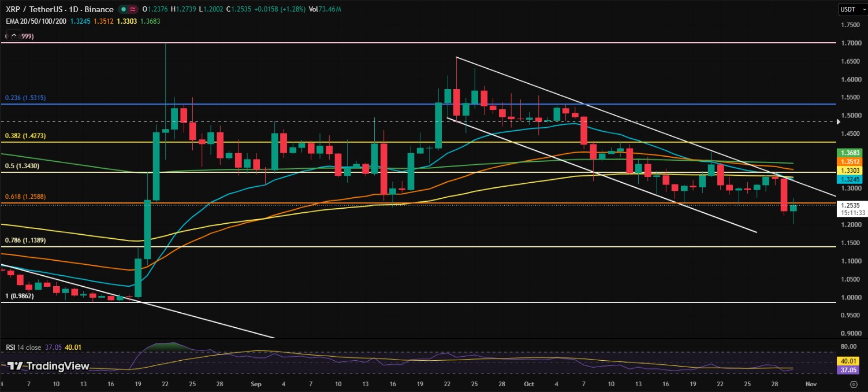Click the current price 1.2535 countdown label
The image size is (868, 392).
[852, 209]
